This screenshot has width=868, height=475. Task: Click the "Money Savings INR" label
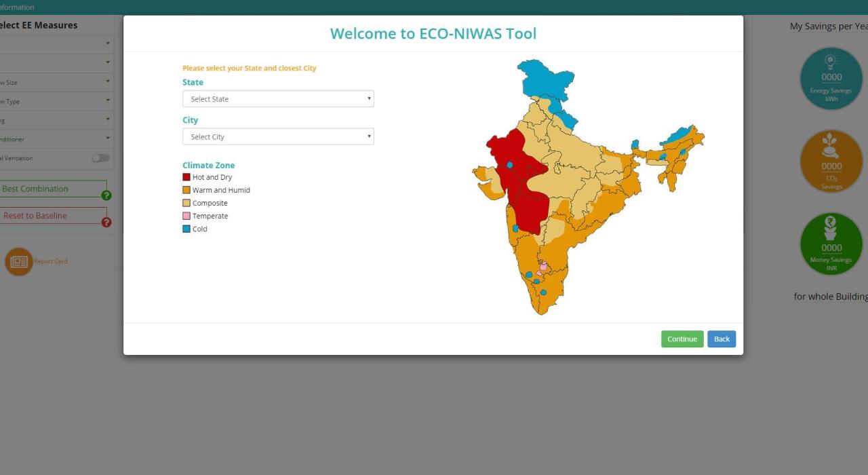pos(831,264)
